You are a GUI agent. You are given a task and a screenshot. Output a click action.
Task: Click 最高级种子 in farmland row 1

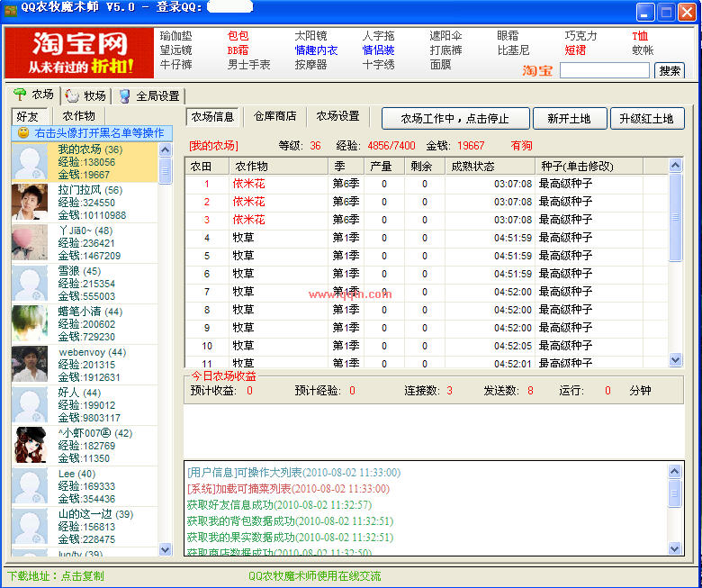click(565, 184)
